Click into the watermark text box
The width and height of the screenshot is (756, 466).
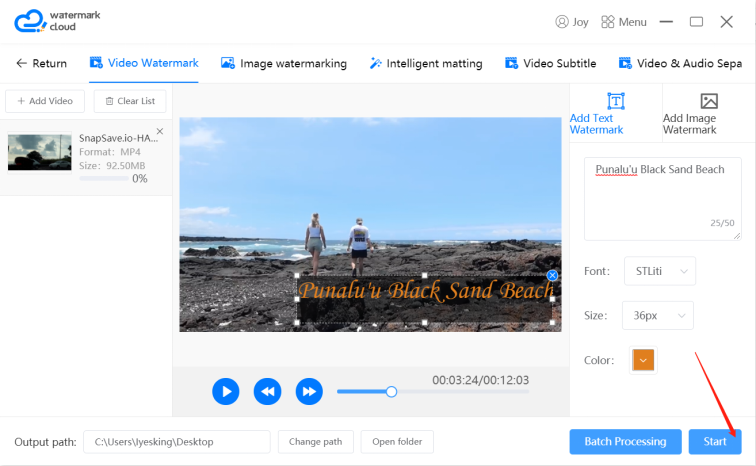pyautogui.click(x=662, y=199)
